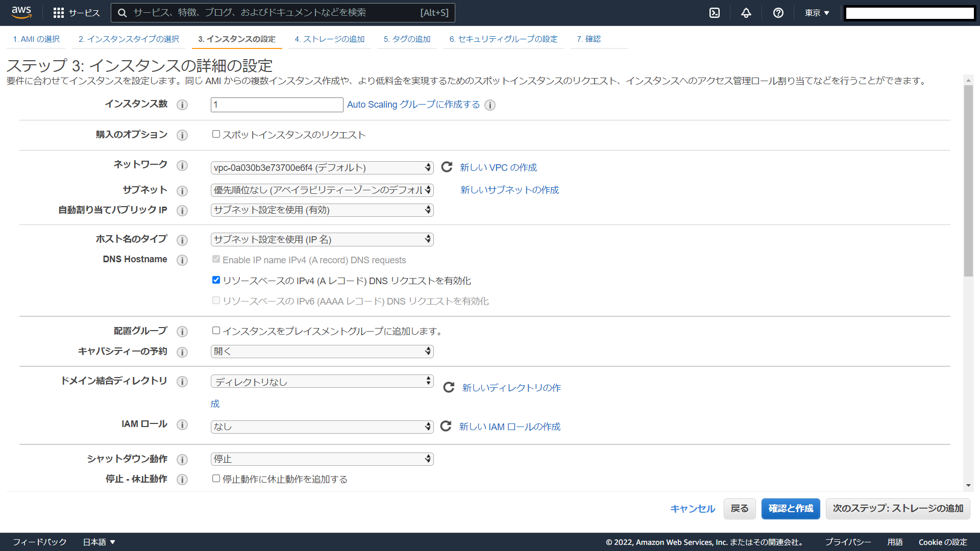
Task: Click the help question mark icon
Action: (778, 13)
